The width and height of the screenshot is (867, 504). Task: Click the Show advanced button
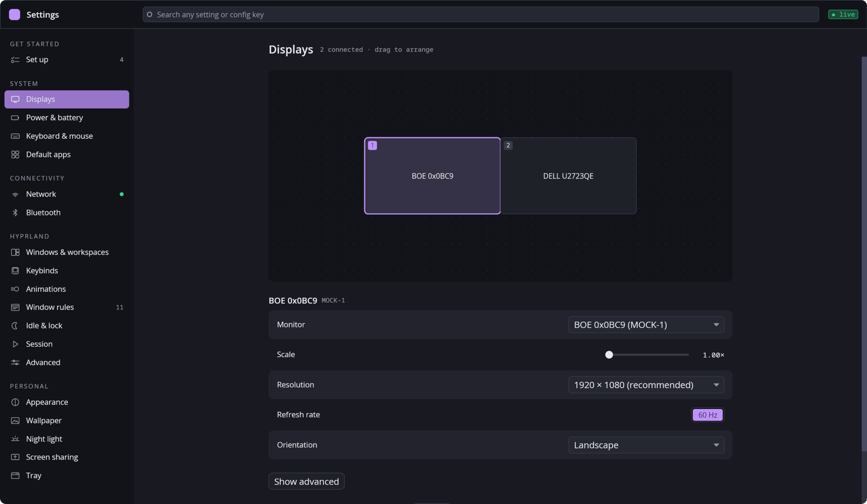coord(307,481)
